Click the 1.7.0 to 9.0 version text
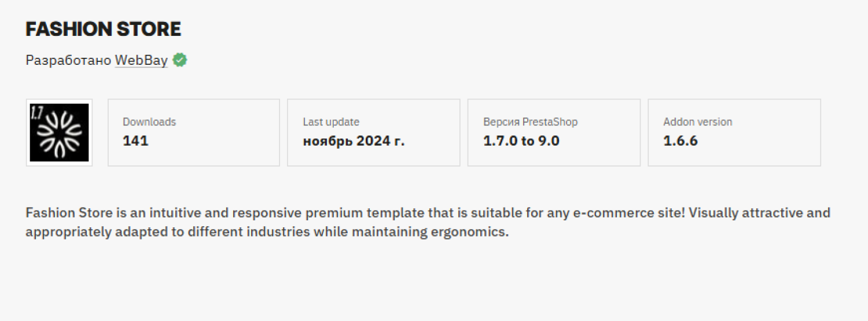This screenshot has height=321, width=868. [x=521, y=141]
